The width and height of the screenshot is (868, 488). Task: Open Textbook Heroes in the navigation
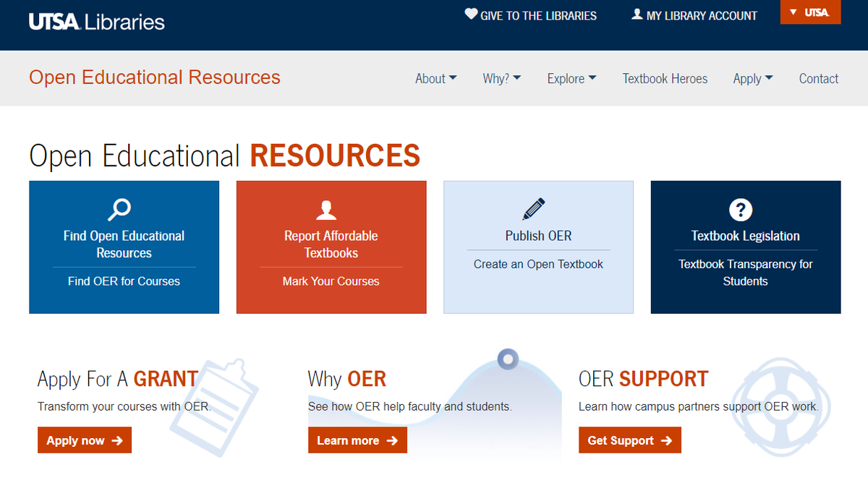665,79
